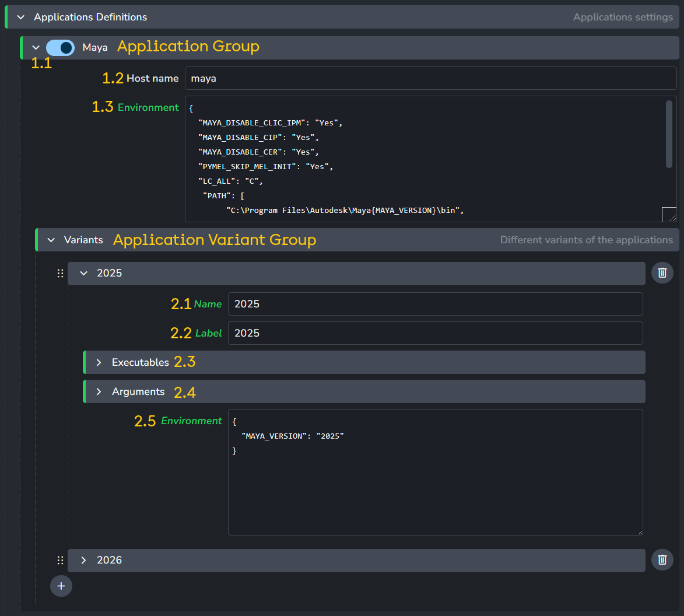
Task: Delete the 2026 variant with trash icon
Action: [x=662, y=560]
